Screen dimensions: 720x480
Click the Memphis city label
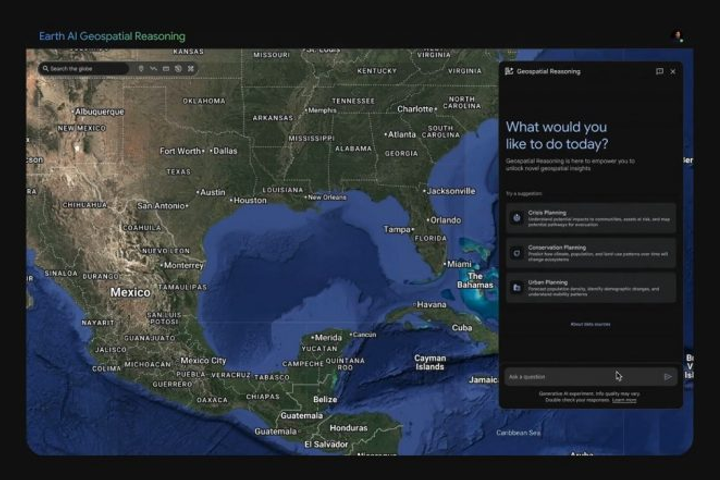pos(321,110)
